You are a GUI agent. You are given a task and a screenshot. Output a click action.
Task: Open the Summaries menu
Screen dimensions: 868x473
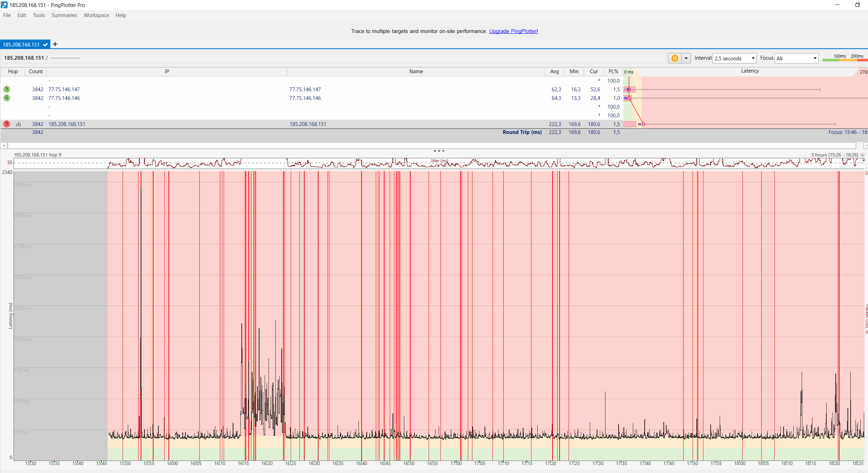click(64, 15)
